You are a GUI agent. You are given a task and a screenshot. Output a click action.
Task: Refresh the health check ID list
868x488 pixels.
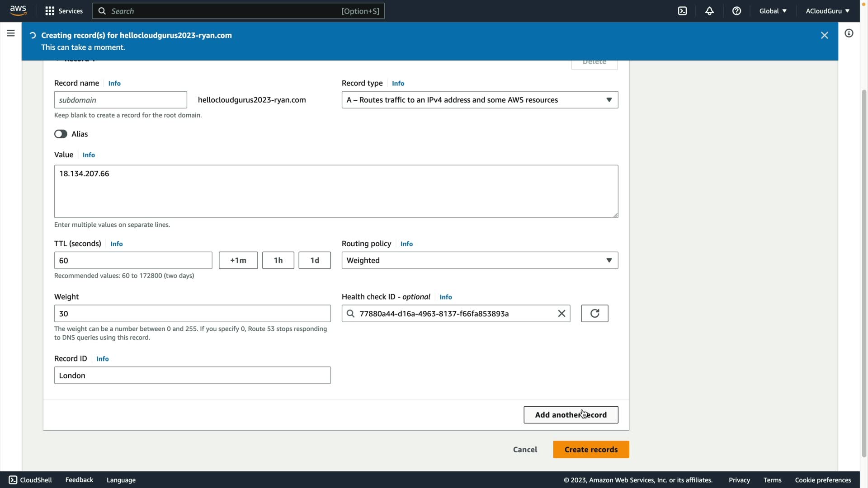click(x=594, y=314)
